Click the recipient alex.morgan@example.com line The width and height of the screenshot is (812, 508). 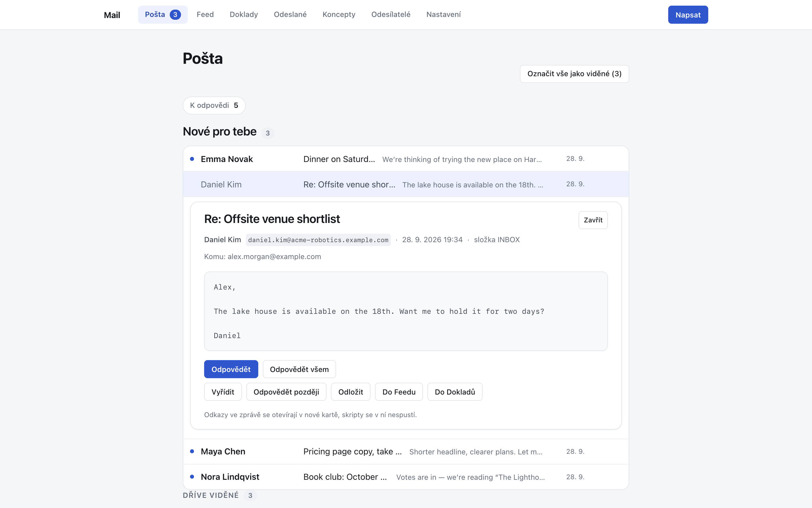coord(262,257)
